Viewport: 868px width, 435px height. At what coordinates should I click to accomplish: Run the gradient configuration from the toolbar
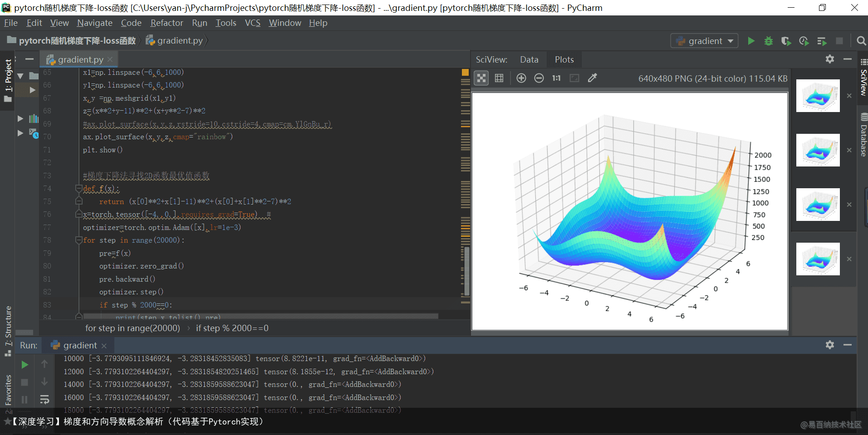tap(751, 41)
